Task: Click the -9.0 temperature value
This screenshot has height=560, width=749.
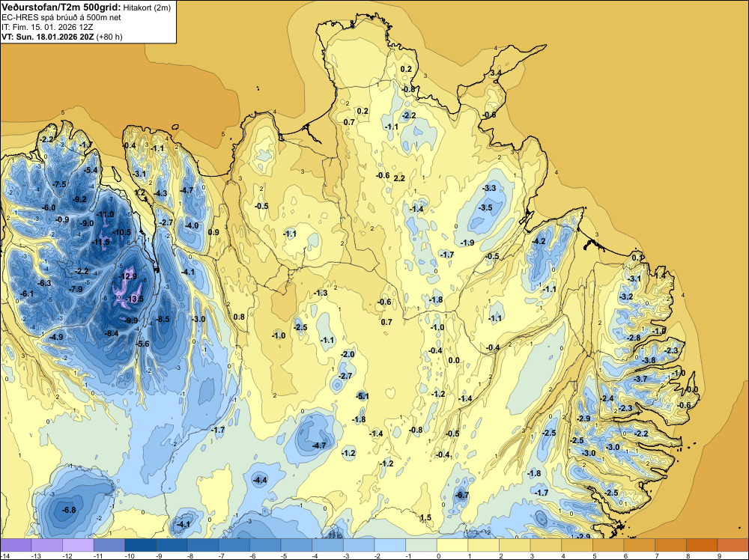Action: (86, 223)
